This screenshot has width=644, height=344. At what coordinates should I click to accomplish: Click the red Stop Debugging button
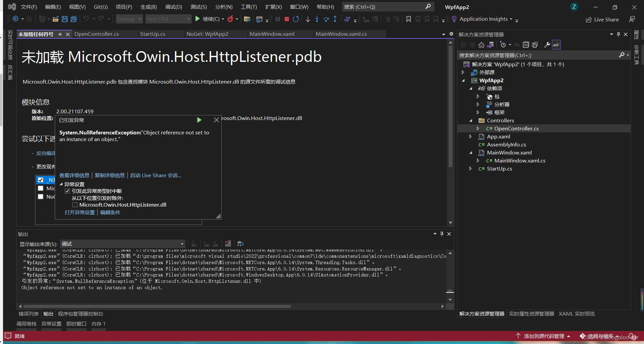pos(286,19)
